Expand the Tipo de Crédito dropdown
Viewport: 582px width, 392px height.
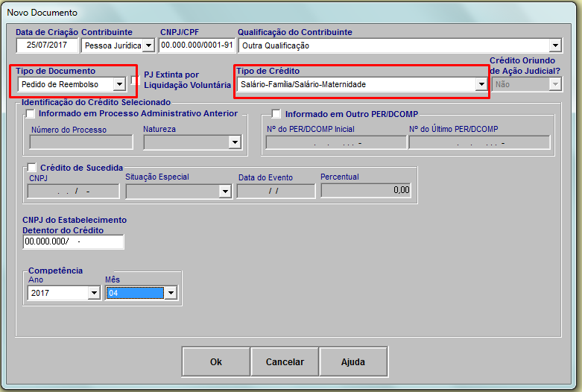pos(481,84)
